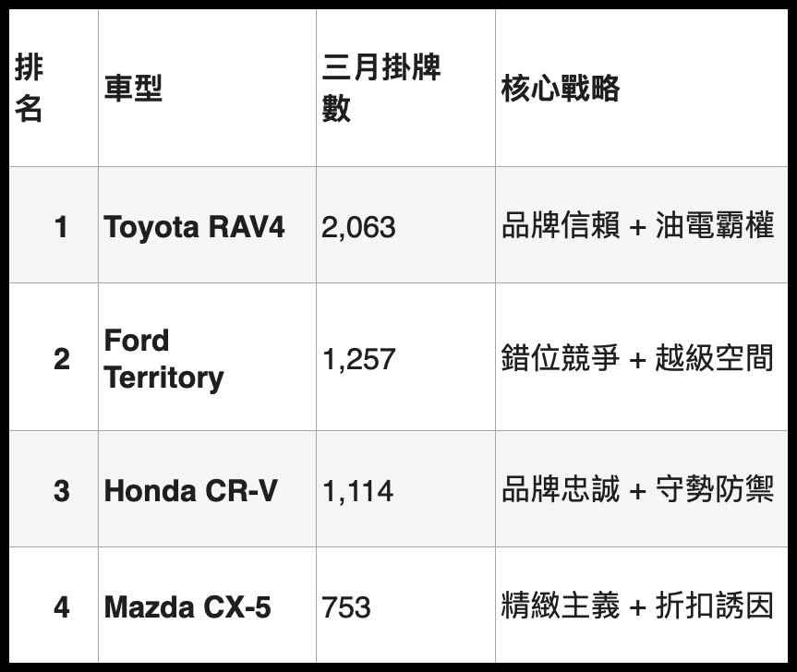Screen dimensions: 797x672
Task: Select the rank 4 cell
Action: (x=61, y=607)
